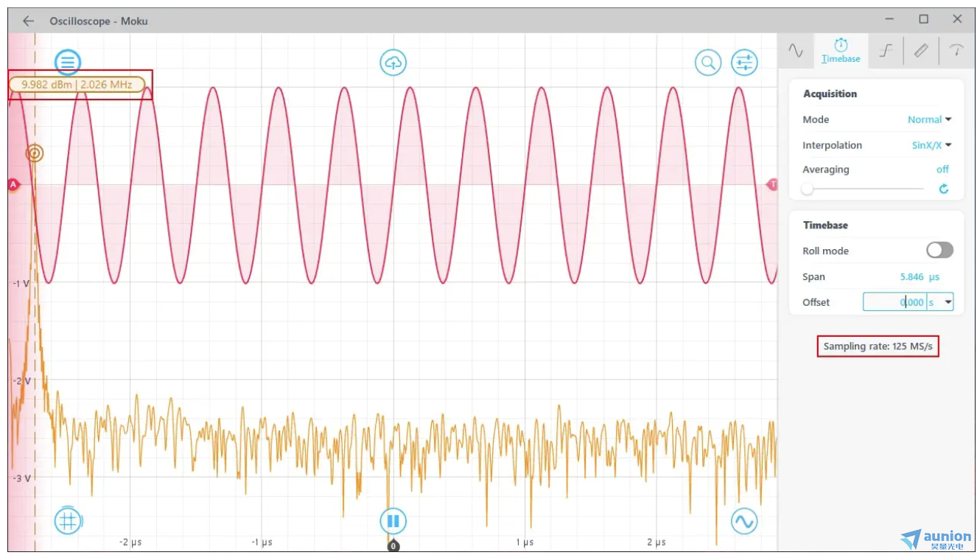Click the channel A level marker

(13, 184)
